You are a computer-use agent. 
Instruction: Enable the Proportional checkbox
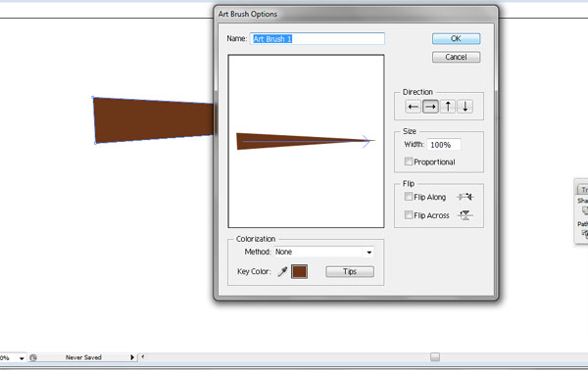[x=409, y=162]
